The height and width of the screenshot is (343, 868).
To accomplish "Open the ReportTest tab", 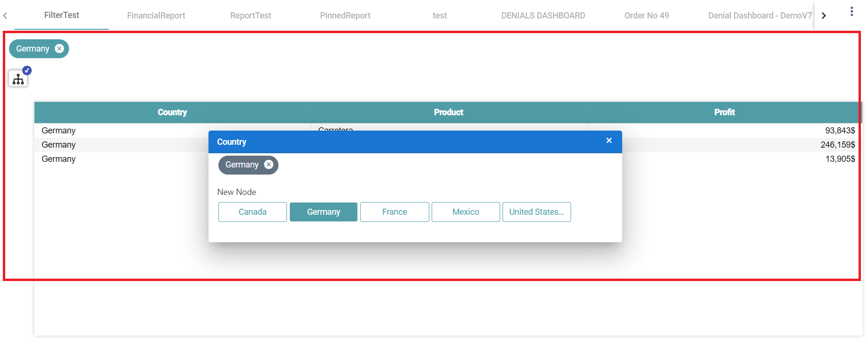I will [x=251, y=16].
